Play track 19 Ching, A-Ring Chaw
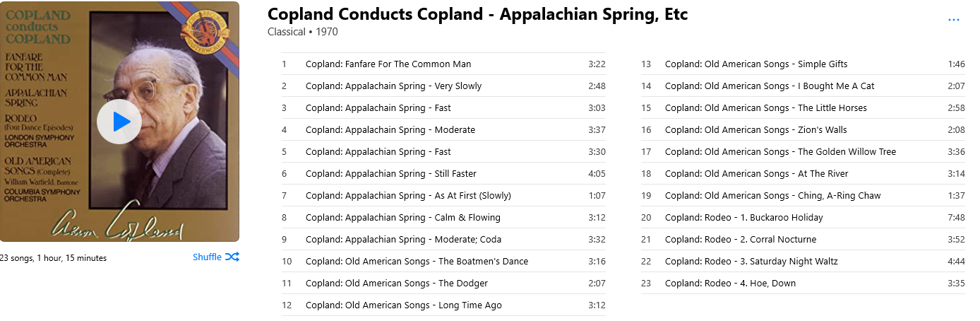The height and width of the screenshot is (321, 980). pos(803,196)
